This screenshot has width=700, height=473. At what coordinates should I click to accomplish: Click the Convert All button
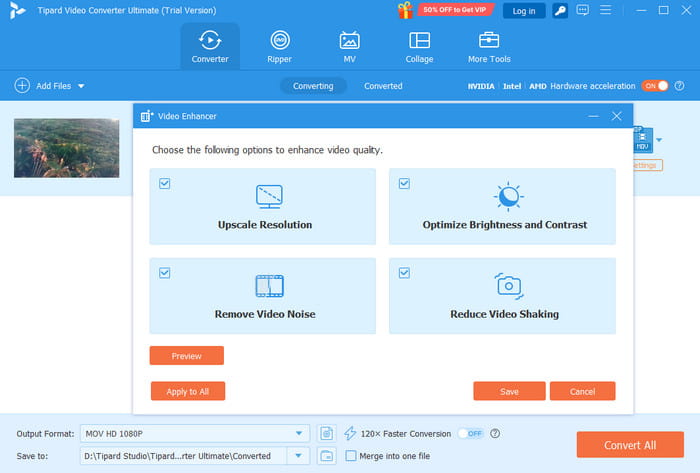630,445
